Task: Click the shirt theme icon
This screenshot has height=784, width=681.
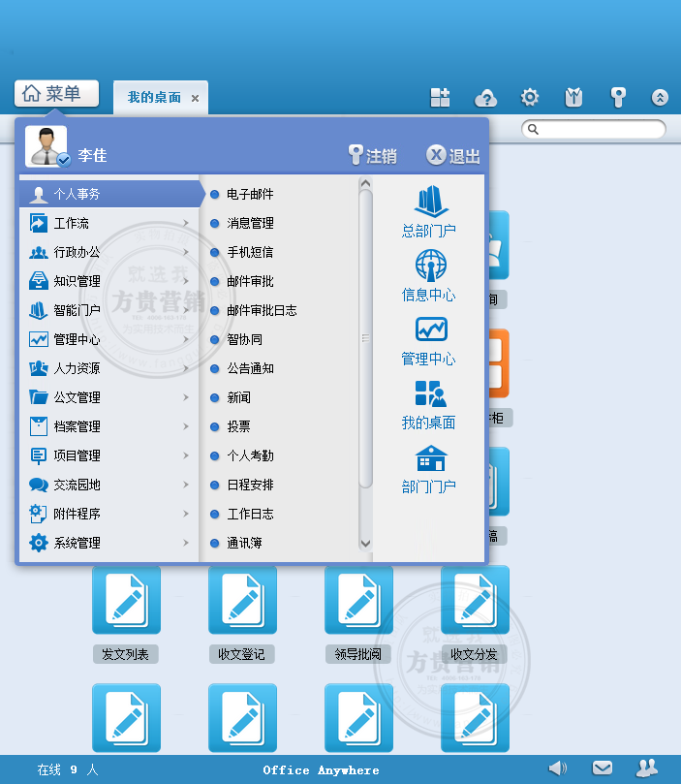Action: (573, 98)
